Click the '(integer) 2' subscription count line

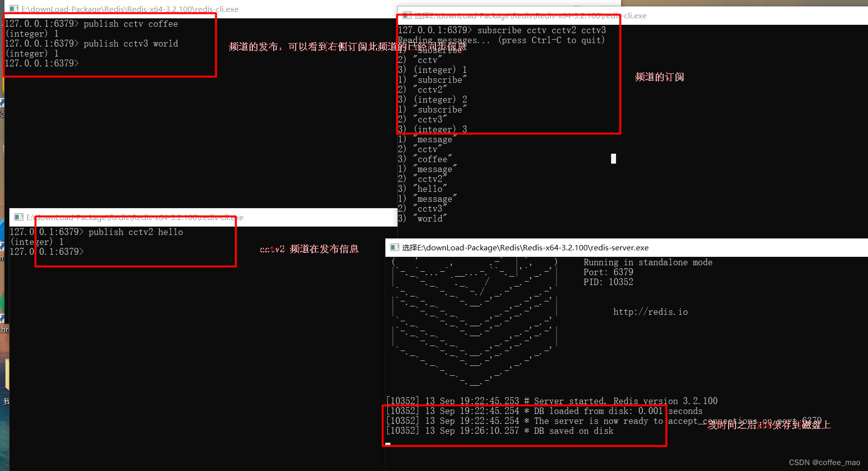click(433, 100)
